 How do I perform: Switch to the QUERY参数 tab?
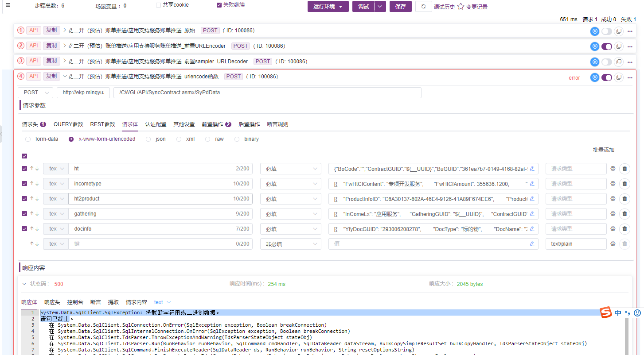[68, 124]
